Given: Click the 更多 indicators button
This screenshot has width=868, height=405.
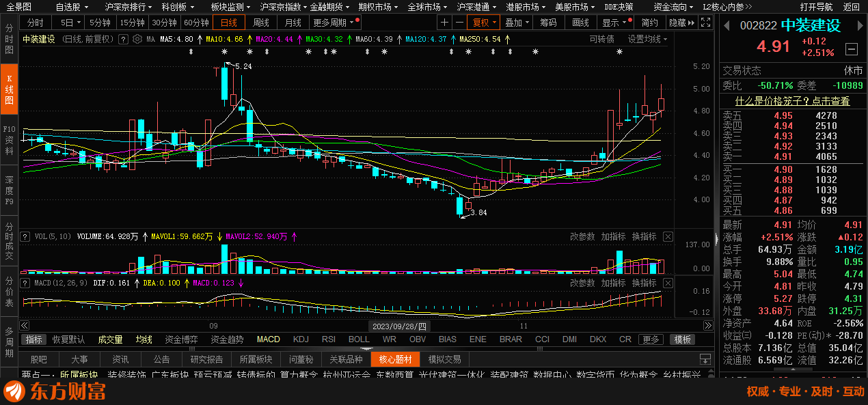Looking at the screenshot, I should (651, 339).
